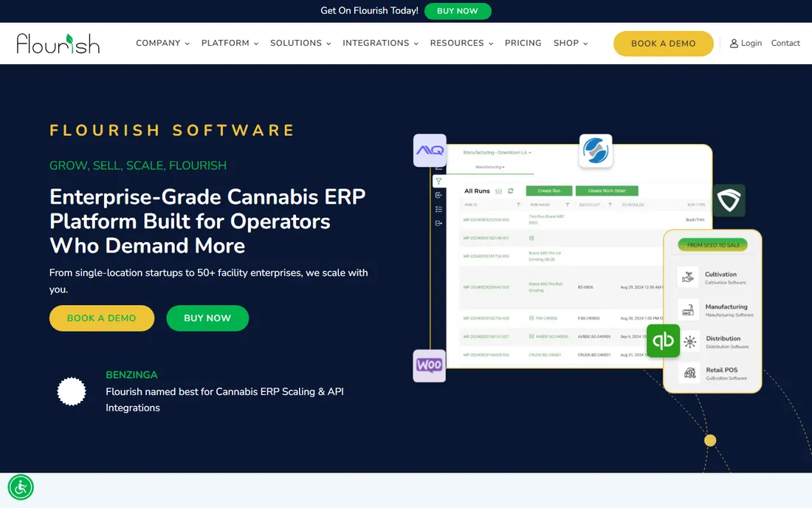Open the Pricing page
Image resolution: width=812 pixels, height=508 pixels.
point(523,43)
